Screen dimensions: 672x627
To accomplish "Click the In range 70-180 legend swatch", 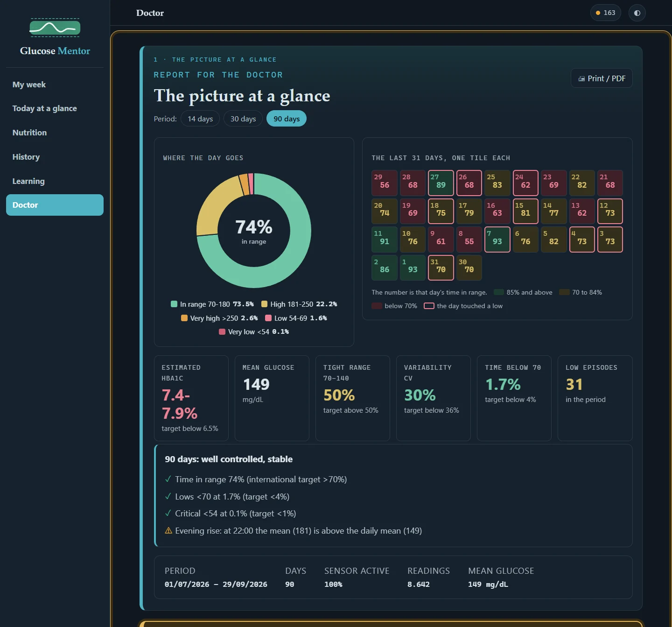I will point(174,304).
